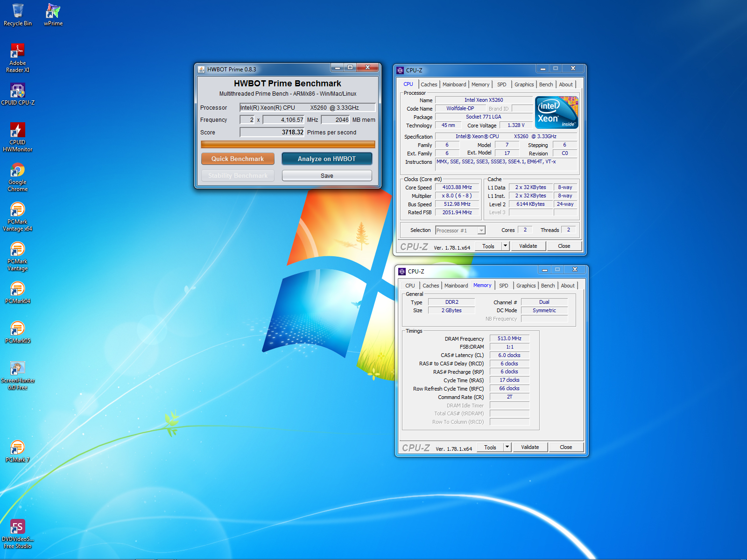Open Graphics tab in lower CPU-Z window
747x560 pixels.
526,286
